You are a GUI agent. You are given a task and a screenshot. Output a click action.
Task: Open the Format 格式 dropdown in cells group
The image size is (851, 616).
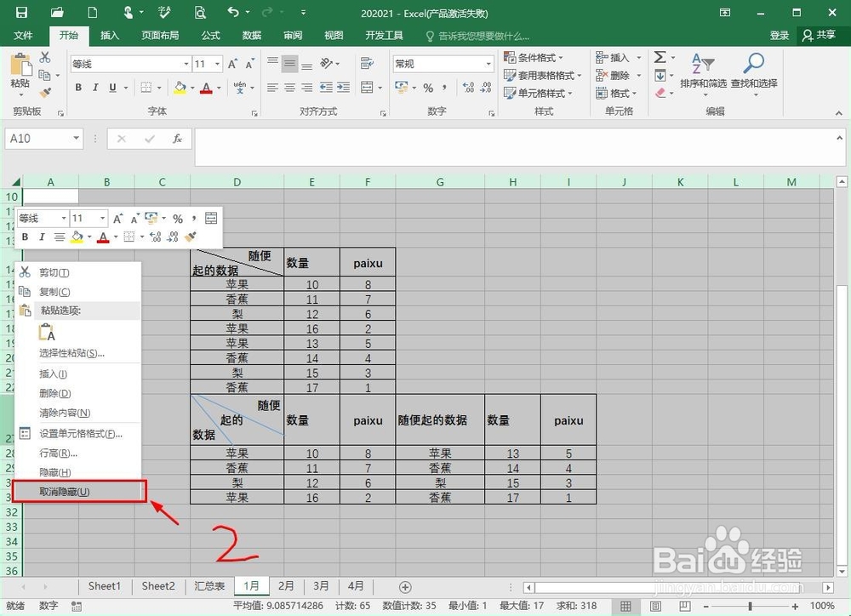[618, 93]
